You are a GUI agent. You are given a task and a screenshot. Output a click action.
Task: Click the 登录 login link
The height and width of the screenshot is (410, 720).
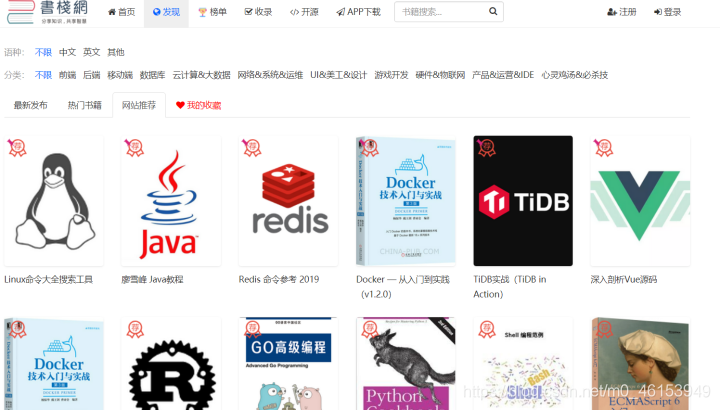pos(667,12)
